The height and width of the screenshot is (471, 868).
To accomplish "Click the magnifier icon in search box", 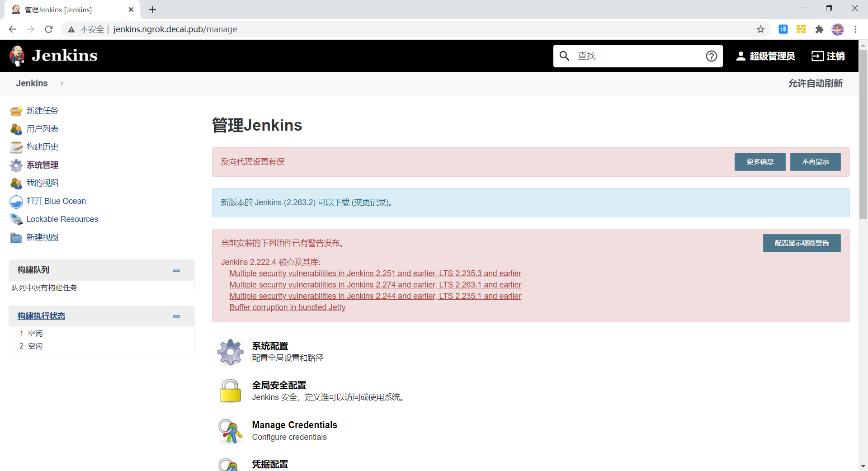I will pyautogui.click(x=564, y=56).
